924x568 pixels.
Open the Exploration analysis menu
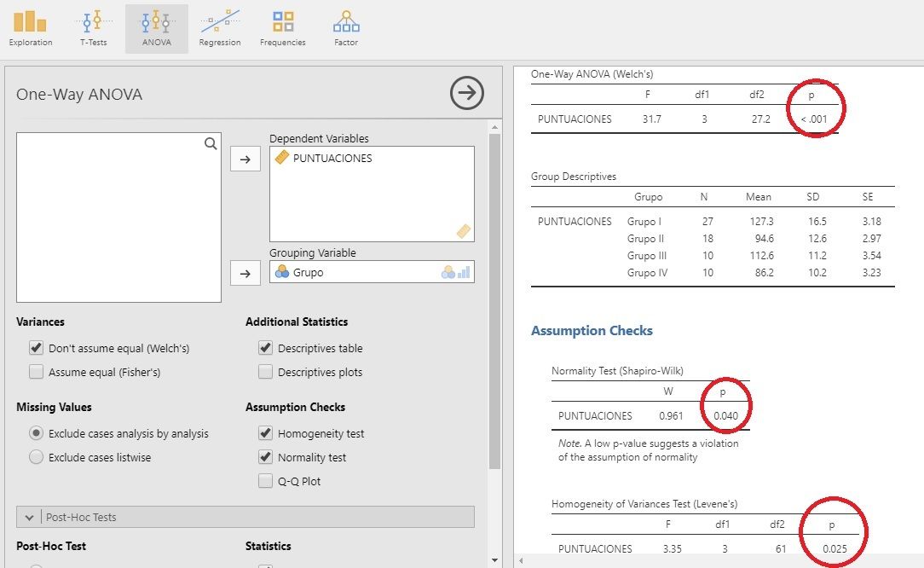31,28
